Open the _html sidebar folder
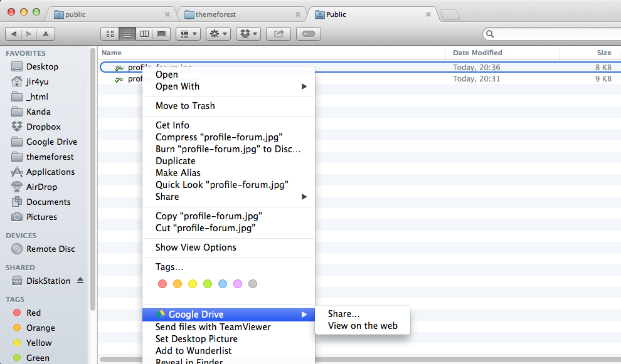 tap(37, 96)
